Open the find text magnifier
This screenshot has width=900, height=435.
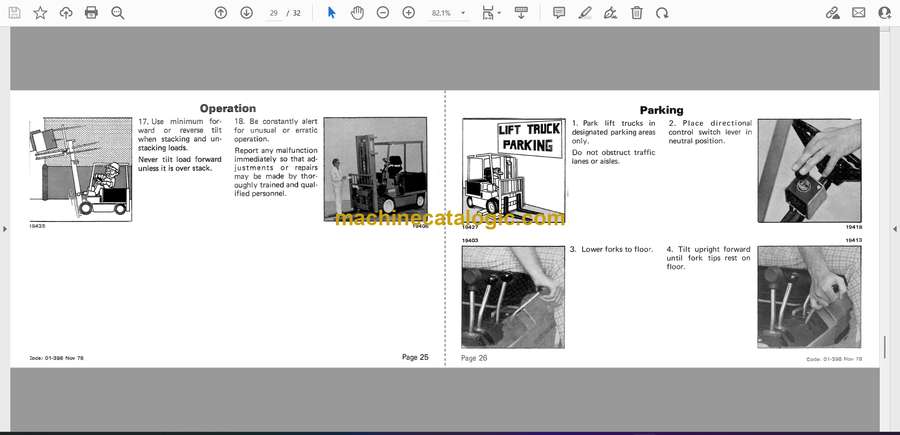(118, 13)
